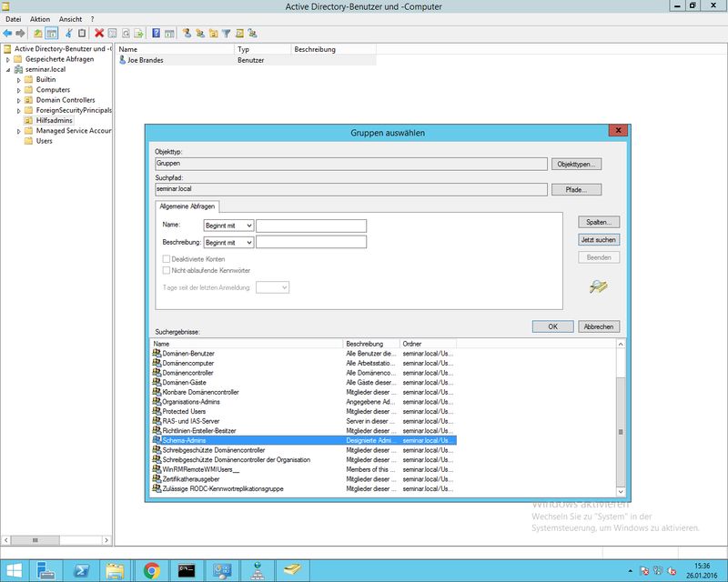Open the Aktion menu

(x=40, y=18)
